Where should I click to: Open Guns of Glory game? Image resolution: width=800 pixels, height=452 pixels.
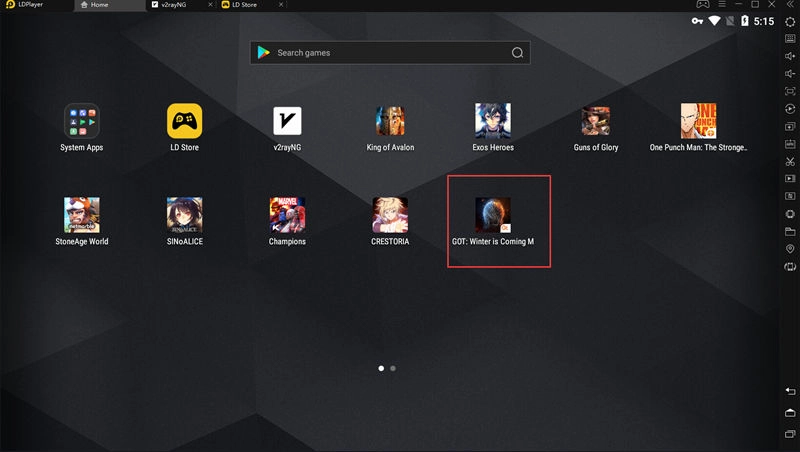[596, 121]
